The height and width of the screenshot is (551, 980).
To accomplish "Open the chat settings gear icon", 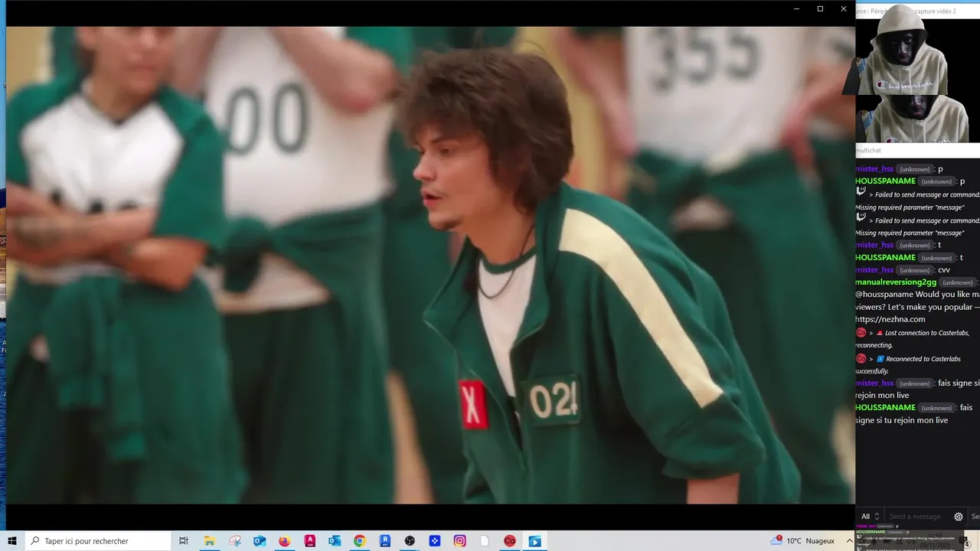I will (958, 517).
